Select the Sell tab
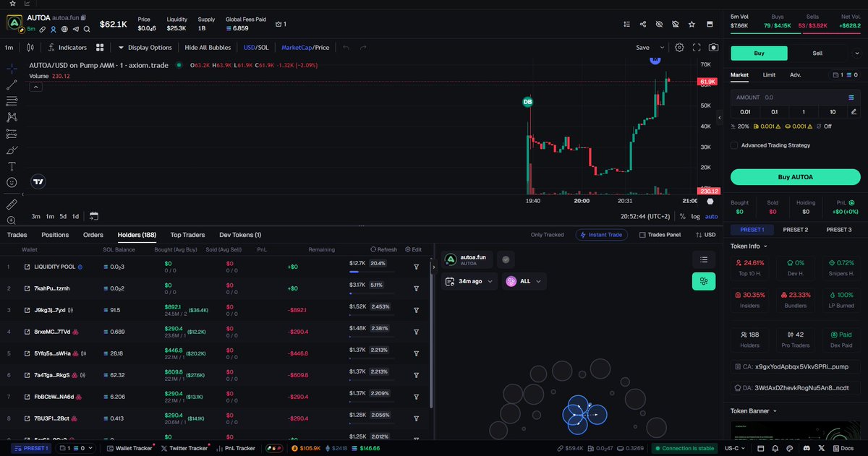868x456 pixels. click(817, 53)
